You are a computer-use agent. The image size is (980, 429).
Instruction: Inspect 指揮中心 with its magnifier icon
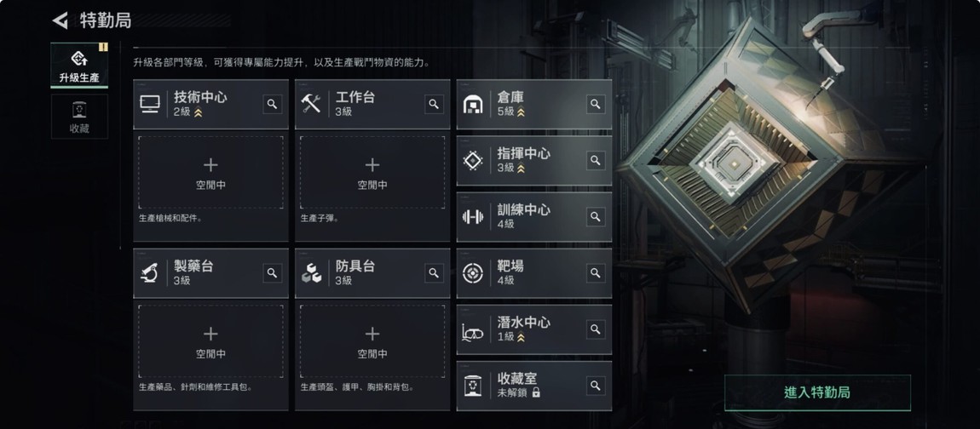tap(596, 161)
